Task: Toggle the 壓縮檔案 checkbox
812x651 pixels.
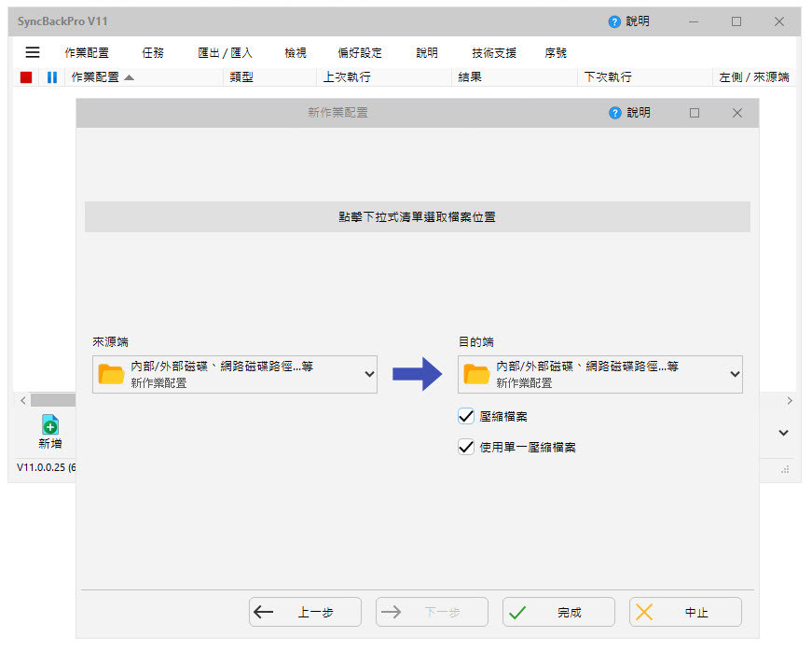Action: [467, 417]
